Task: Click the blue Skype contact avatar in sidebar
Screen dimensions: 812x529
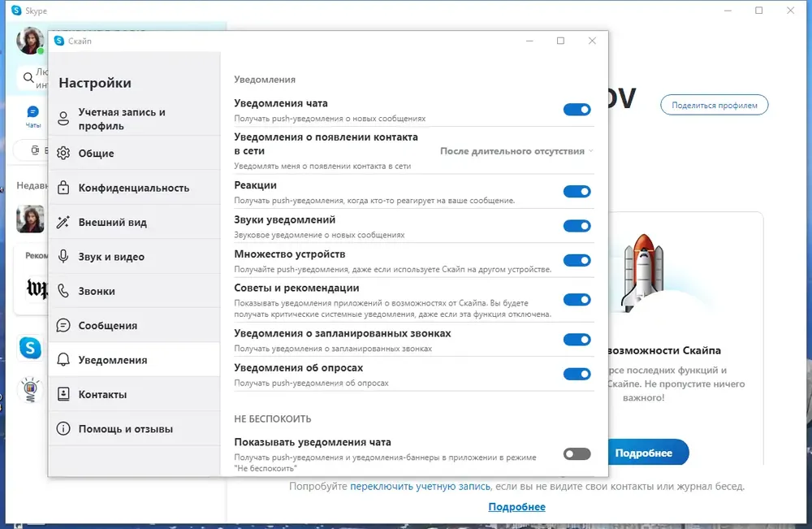Action: (30, 348)
